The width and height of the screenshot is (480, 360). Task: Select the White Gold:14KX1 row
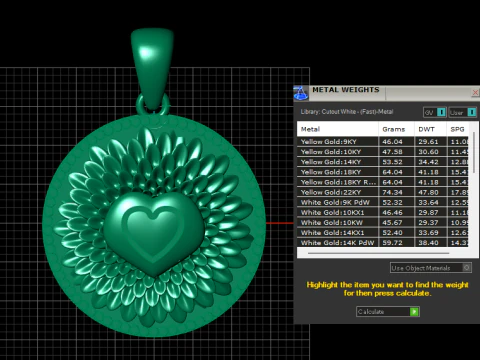coord(382,233)
